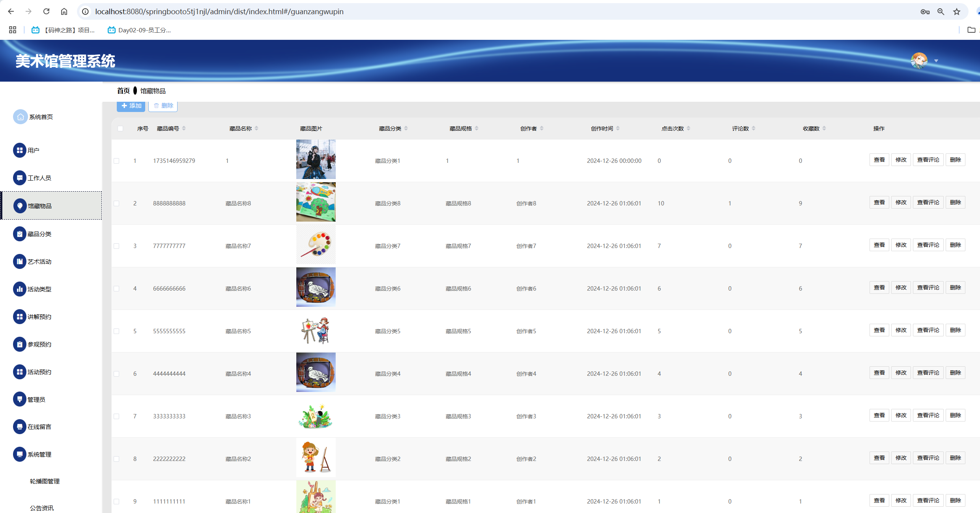Sort by 藏品编号 column arrows
Viewport: 980px width, 513px height.
pyautogui.click(x=184, y=129)
